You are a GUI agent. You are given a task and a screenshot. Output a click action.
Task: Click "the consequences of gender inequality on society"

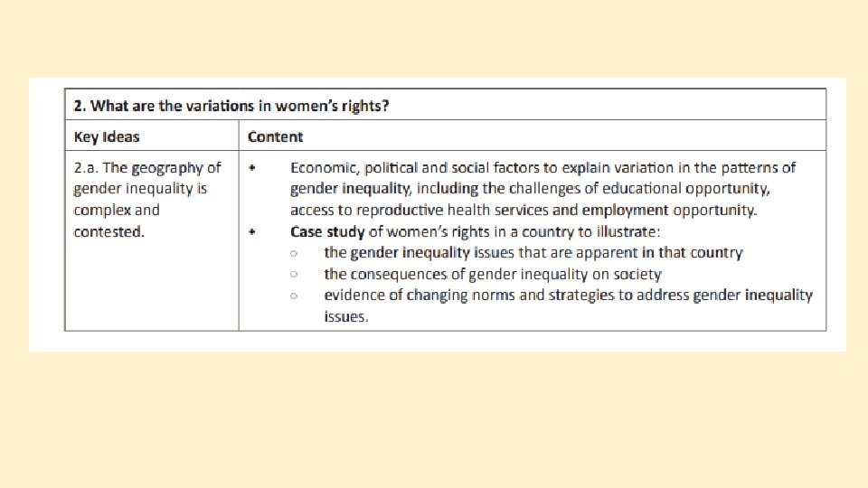pos(493,274)
